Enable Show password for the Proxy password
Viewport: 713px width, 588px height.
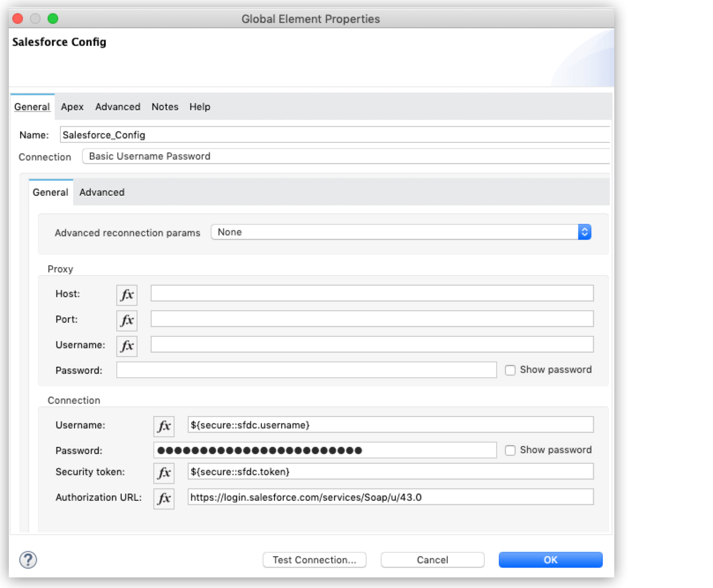click(510, 370)
